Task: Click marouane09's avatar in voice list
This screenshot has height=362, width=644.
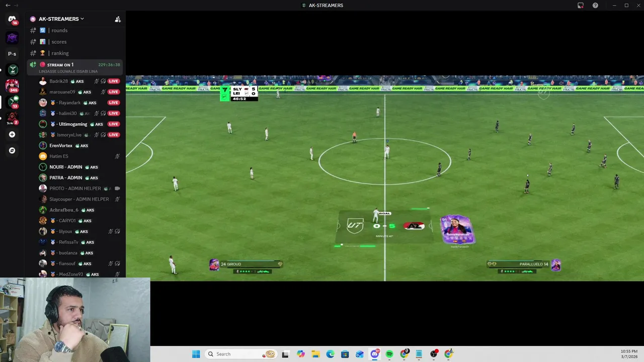Action: (43, 92)
